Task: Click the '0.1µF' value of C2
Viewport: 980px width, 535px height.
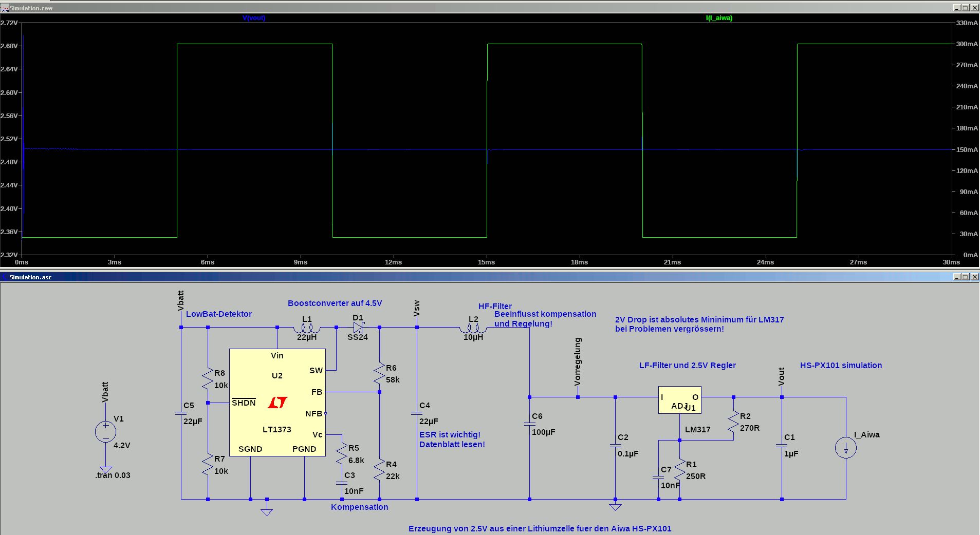Action: (x=628, y=454)
